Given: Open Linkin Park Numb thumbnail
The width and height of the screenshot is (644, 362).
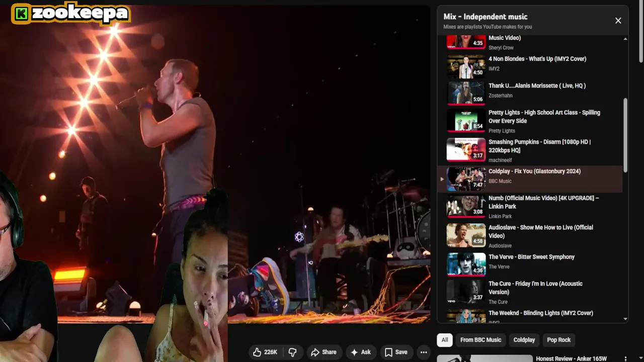Looking at the screenshot, I should (466, 206).
